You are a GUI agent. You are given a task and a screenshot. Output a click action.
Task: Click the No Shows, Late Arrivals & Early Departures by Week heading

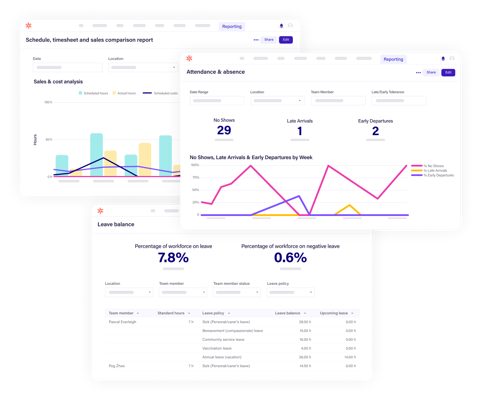coord(251,157)
